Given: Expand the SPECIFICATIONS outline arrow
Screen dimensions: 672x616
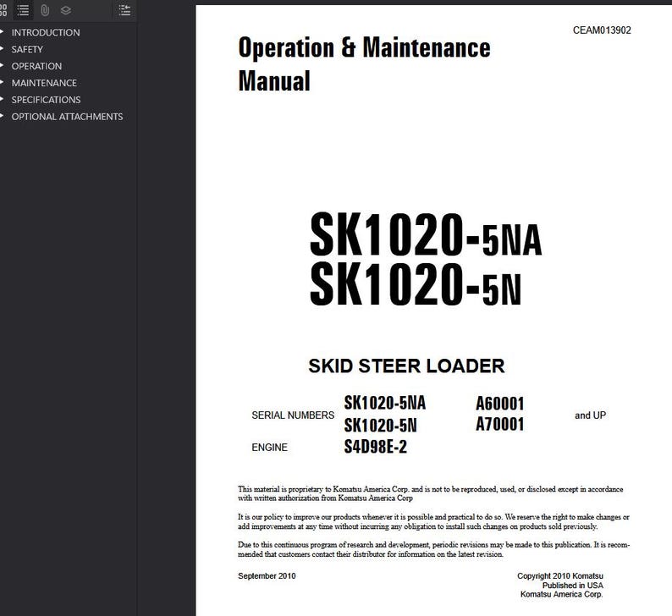Looking at the screenshot, I should click(3, 99).
